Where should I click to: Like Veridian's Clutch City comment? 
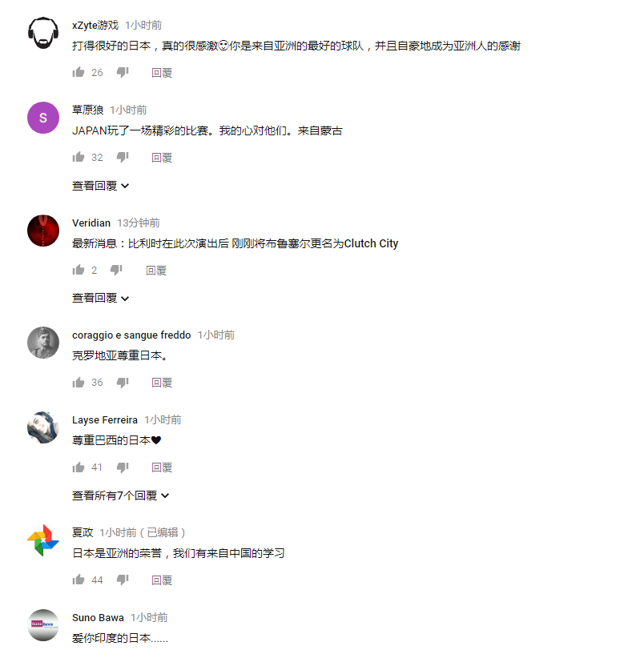(78, 270)
